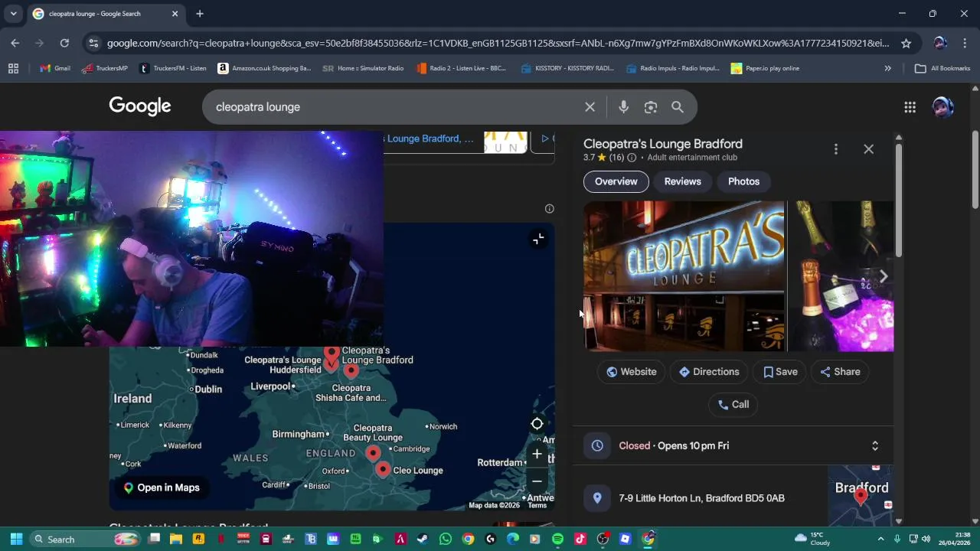Go back to the previous page

click(15, 43)
